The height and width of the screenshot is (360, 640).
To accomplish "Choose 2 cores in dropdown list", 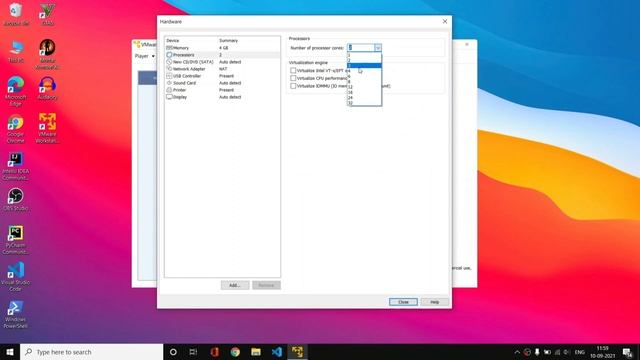I will click(x=364, y=60).
